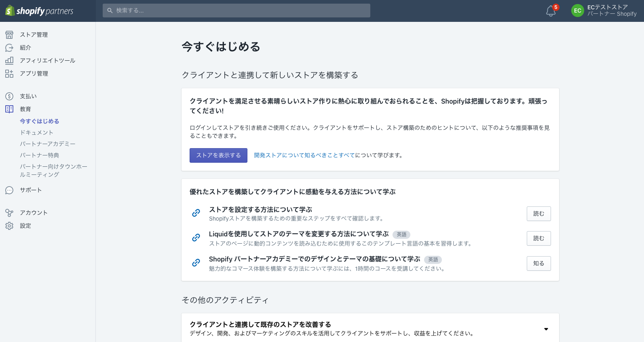Open ドキュメント sub-item
644x342 pixels.
[x=37, y=133]
